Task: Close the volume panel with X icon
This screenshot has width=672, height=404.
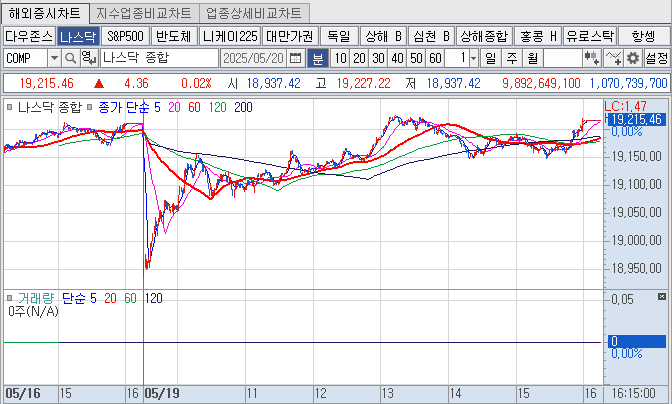Action: click(x=662, y=296)
